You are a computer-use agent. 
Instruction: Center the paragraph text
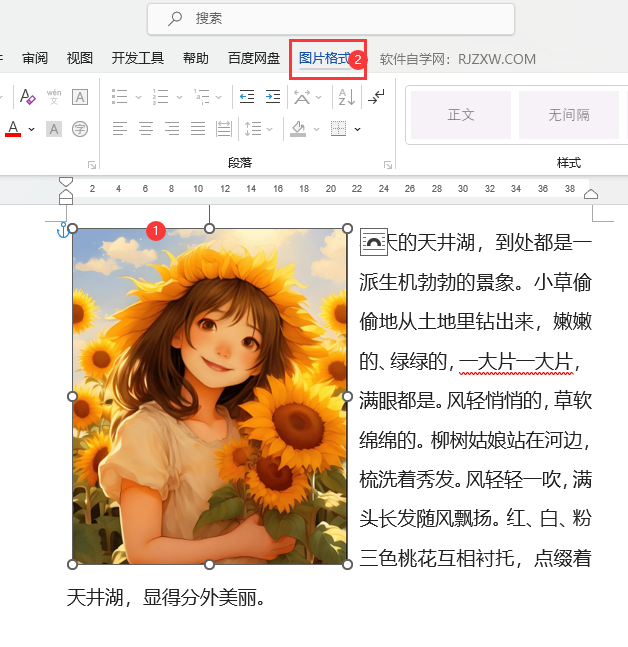click(x=146, y=129)
